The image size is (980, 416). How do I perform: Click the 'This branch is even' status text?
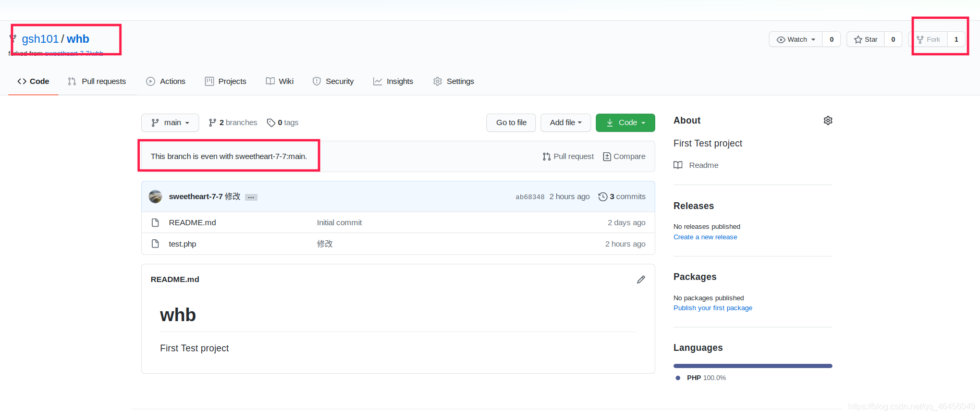click(229, 156)
